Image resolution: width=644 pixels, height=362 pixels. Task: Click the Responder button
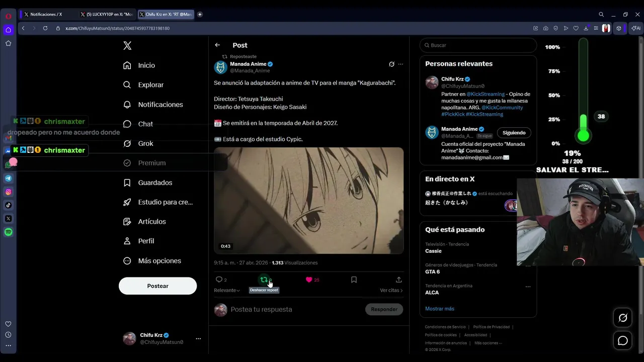pos(384,309)
